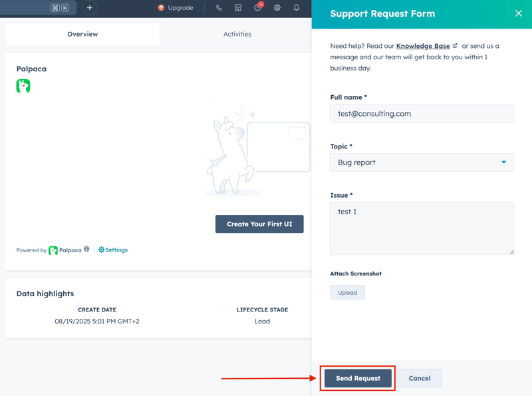The width and height of the screenshot is (532, 396).
Task: Open the Knowledge Base link
Action: [x=423, y=46]
